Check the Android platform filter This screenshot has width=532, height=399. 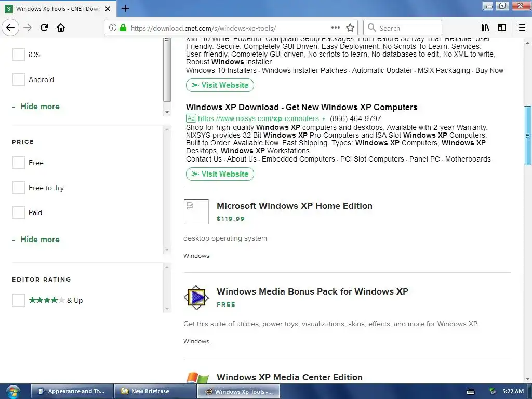(19, 79)
